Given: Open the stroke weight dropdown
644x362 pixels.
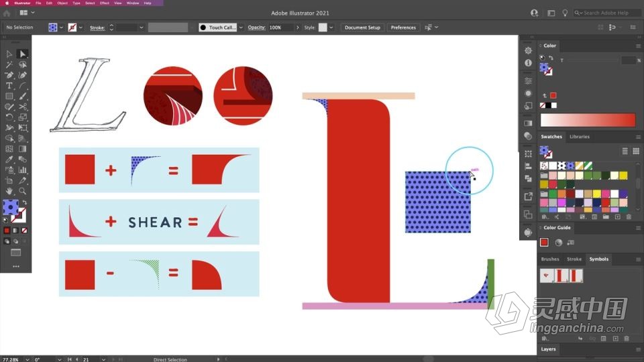Looking at the screenshot, I should [142, 27].
